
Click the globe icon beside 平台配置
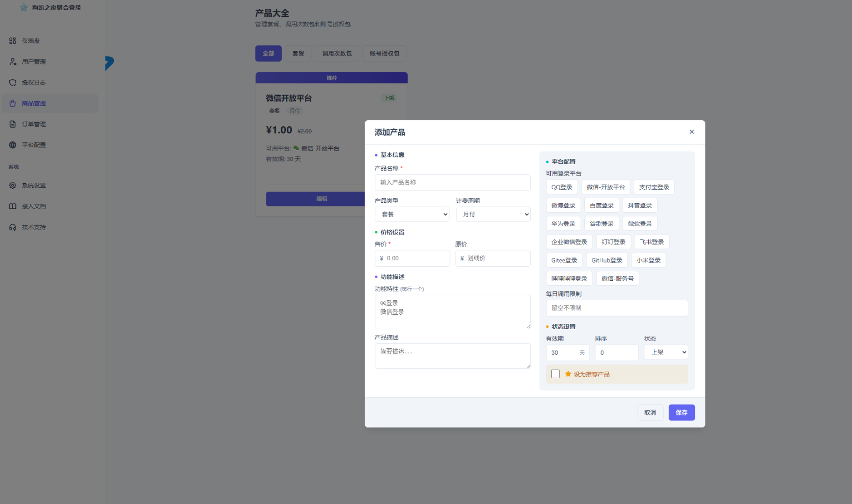(x=13, y=145)
